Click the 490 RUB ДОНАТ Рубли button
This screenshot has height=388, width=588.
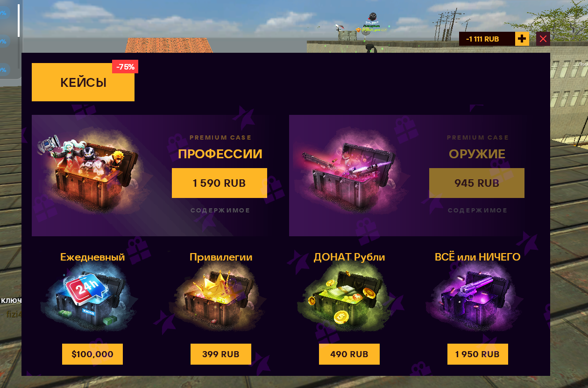tap(349, 354)
